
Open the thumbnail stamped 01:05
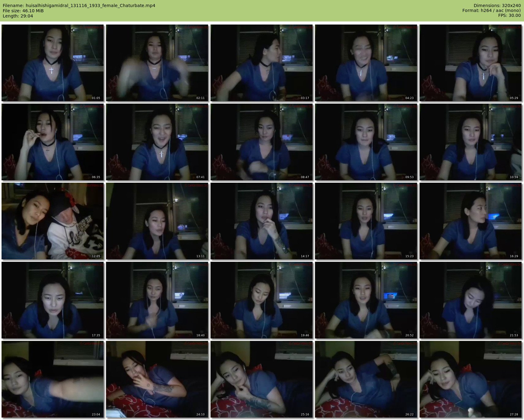(53, 63)
